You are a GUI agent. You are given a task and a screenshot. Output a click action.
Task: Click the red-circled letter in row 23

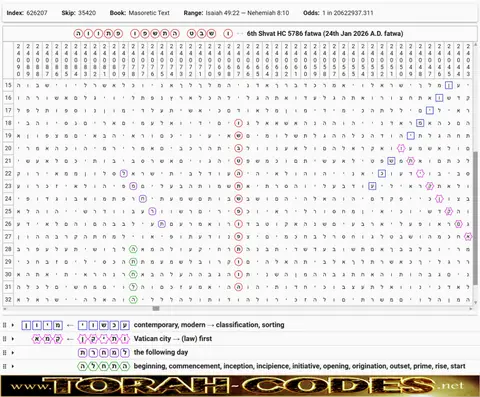coord(238,186)
